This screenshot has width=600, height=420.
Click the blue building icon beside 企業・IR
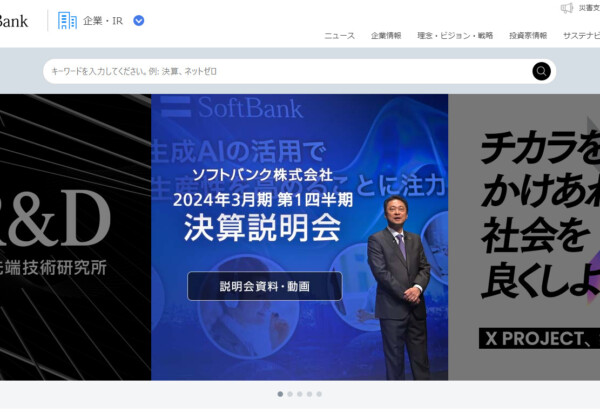click(67, 21)
